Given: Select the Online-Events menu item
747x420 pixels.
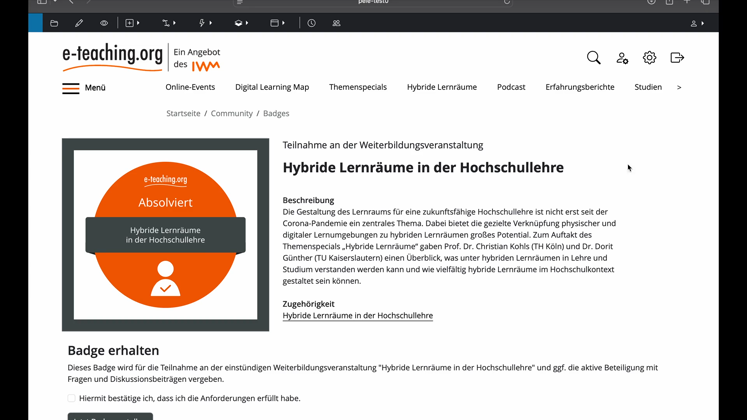Looking at the screenshot, I should (190, 87).
